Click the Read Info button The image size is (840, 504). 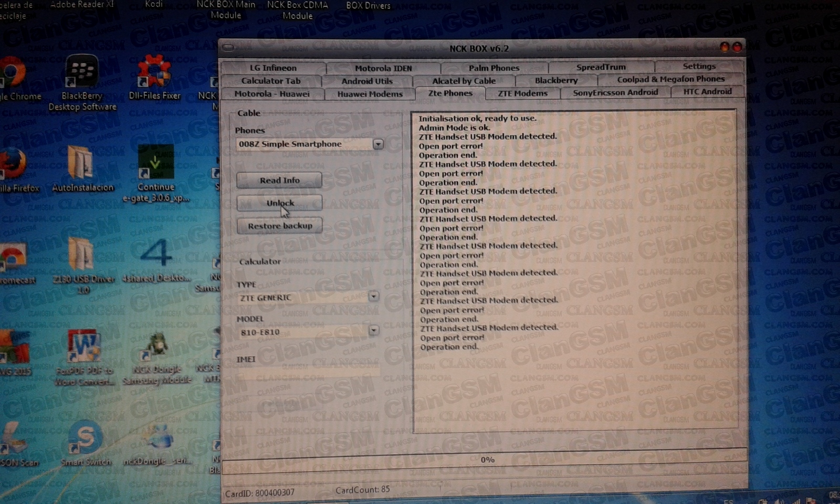[279, 180]
